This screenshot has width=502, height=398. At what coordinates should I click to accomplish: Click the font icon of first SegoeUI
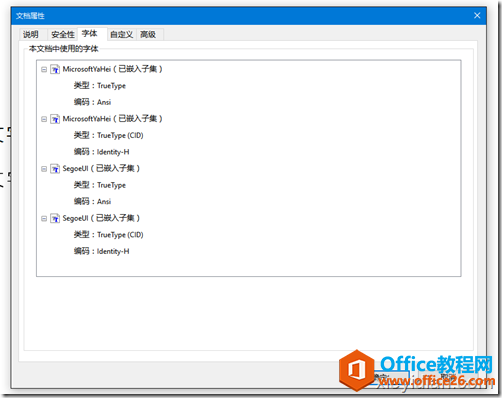click(55, 169)
